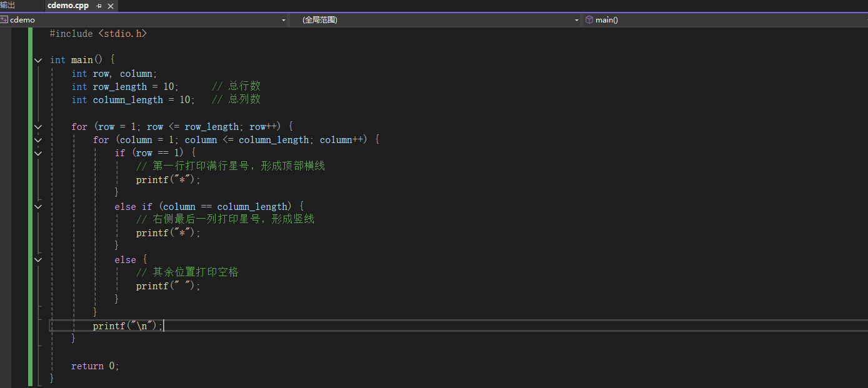Place cursor on printf("\n") line

(x=127, y=326)
